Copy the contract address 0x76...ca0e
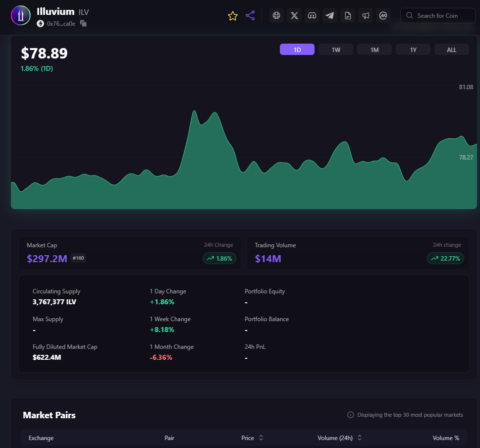480x448 pixels. tap(83, 23)
